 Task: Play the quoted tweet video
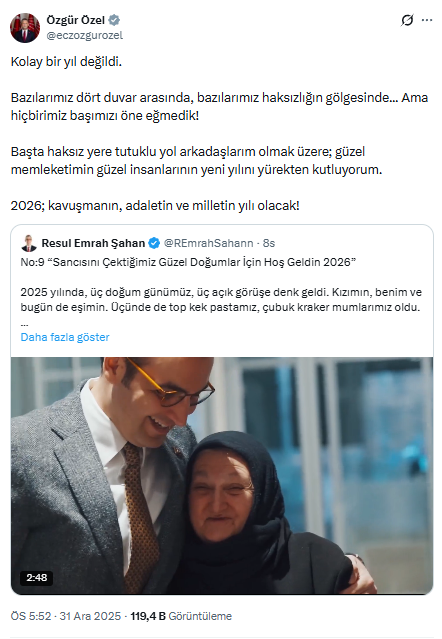(x=222, y=476)
